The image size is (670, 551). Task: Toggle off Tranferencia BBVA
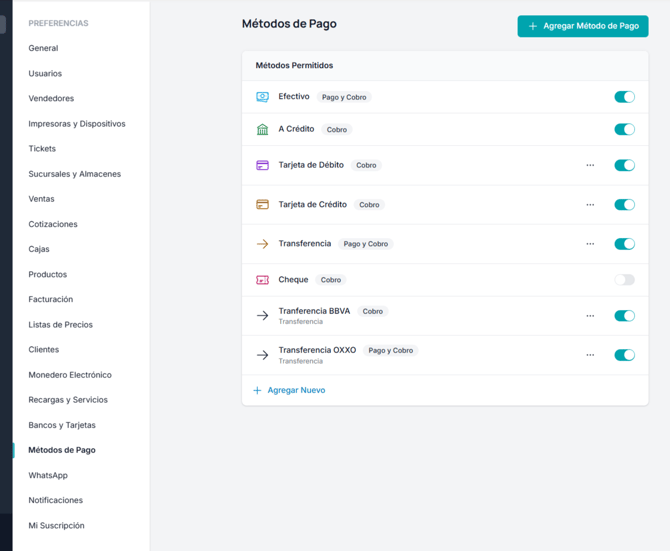coord(625,316)
